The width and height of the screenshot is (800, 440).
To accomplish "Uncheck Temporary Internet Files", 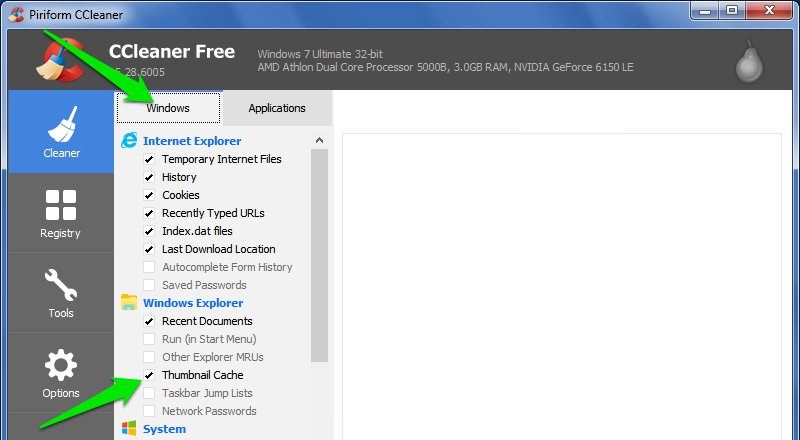I will (x=149, y=159).
